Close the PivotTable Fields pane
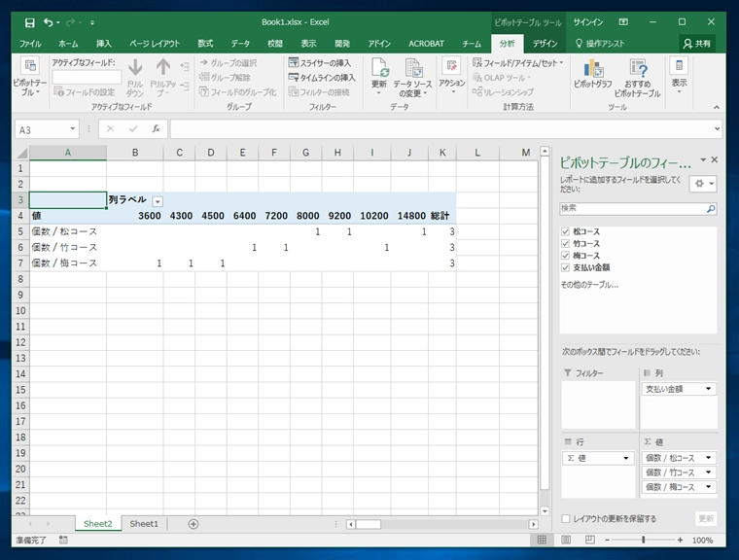 pyautogui.click(x=715, y=159)
